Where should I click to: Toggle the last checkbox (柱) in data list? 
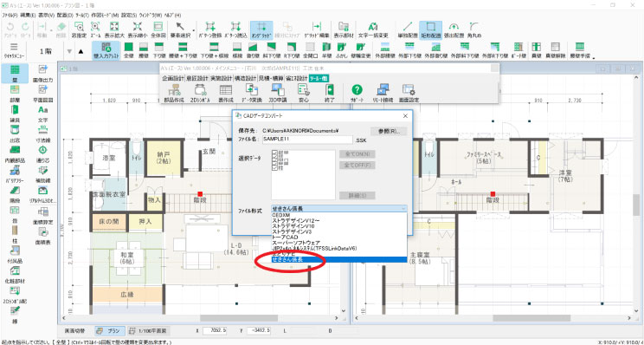274,168
